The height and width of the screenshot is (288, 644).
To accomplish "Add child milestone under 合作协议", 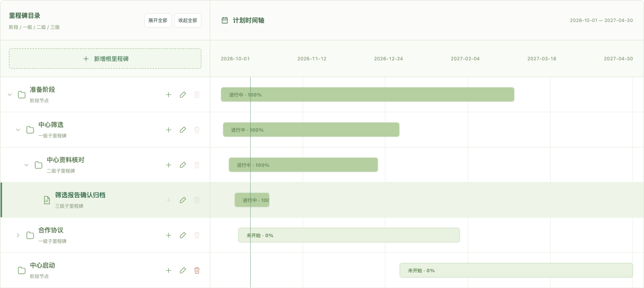I will tap(168, 236).
